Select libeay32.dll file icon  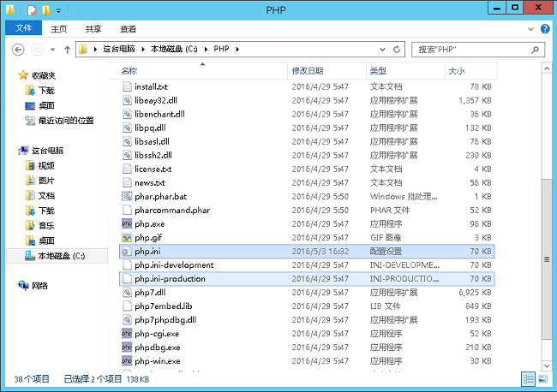127,100
